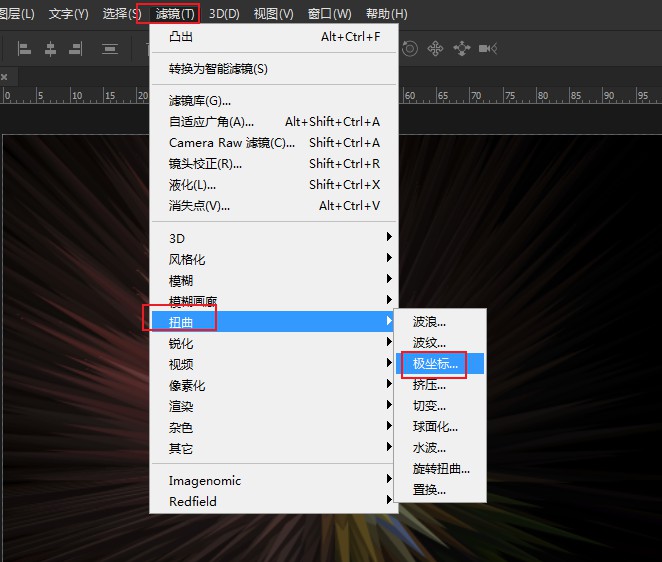Click the distribute vertically icon

tap(110, 49)
